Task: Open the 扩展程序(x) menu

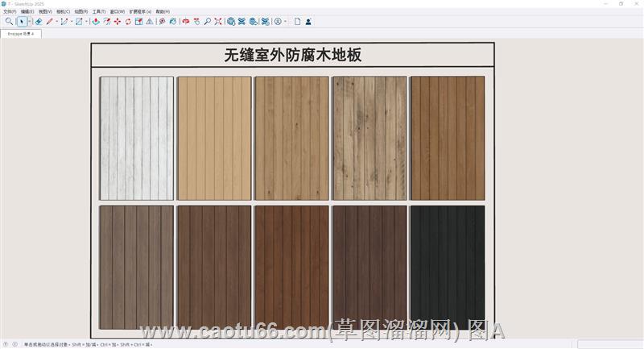Action: pyautogui.click(x=140, y=11)
